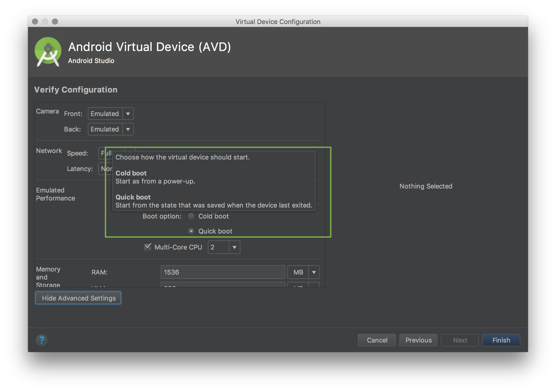The height and width of the screenshot is (392, 556).
Task: Click the Finish button
Action: click(x=501, y=340)
